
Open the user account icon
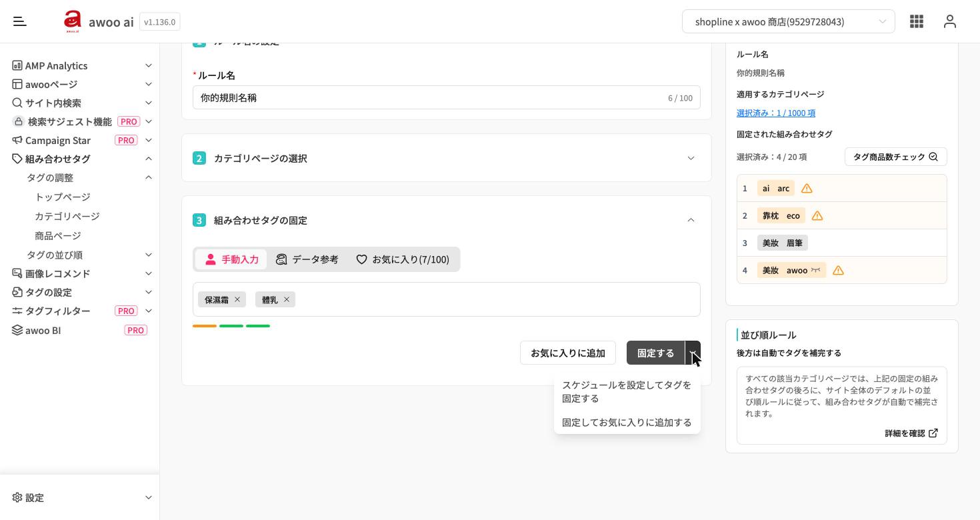950,21
